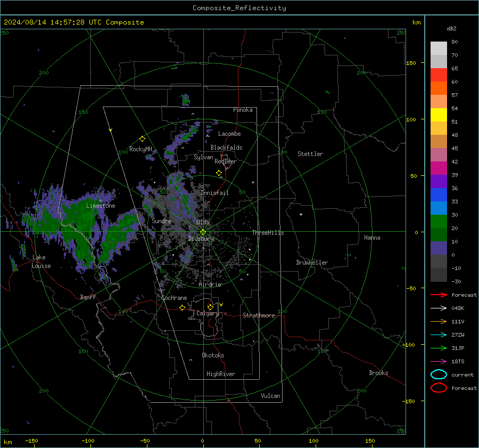Click the Drumheller map label
479x448 pixels.
coord(312,263)
